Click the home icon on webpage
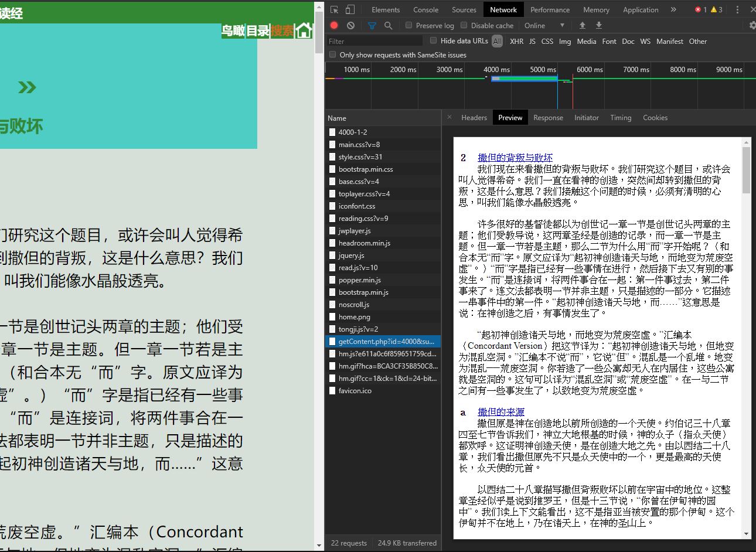The height and width of the screenshot is (552, 756). point(304,30)
